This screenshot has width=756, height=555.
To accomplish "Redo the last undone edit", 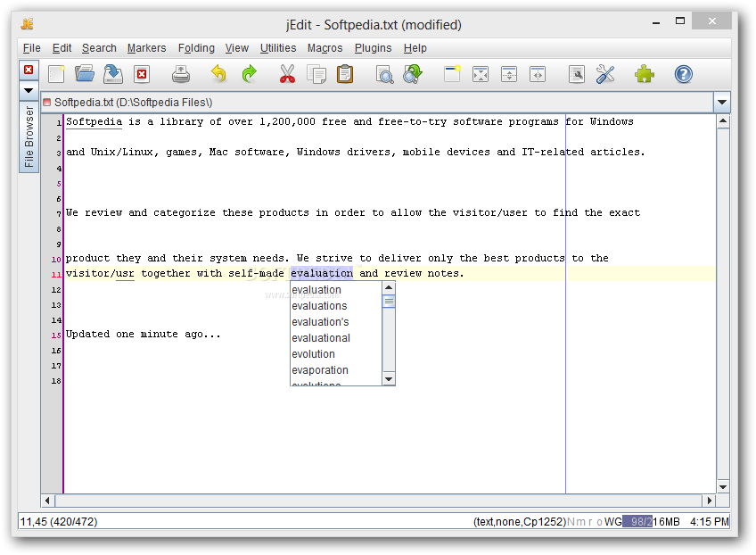I will [249, 74].
